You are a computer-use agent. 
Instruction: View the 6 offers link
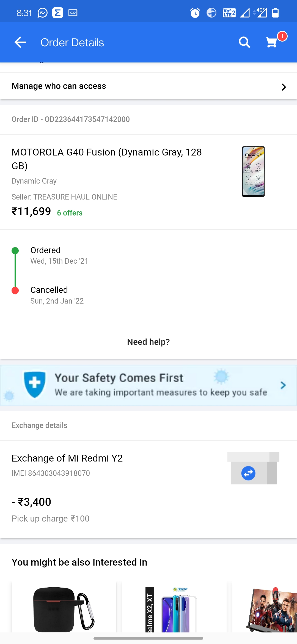coord(70,213)
